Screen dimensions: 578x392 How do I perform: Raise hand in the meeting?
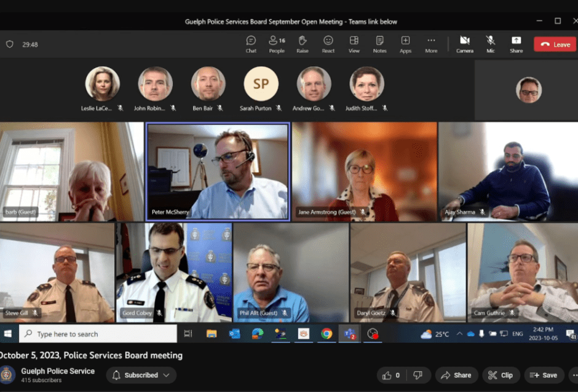click(x=303, y=44)
